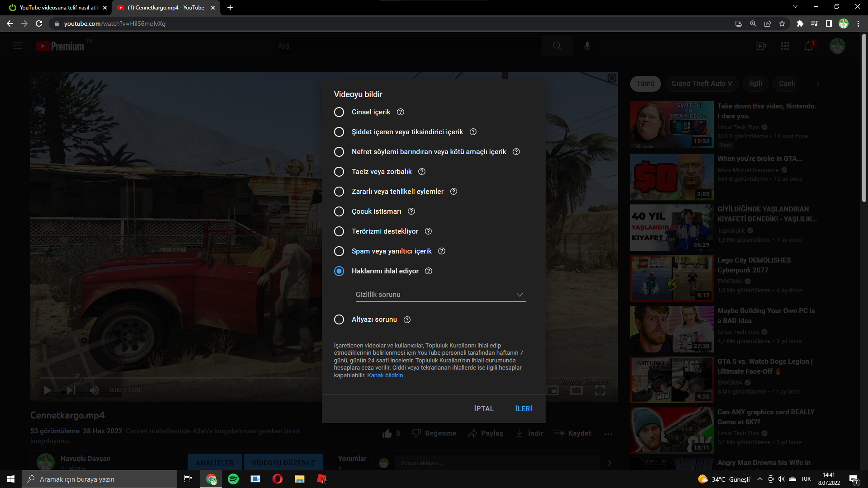Bookmark page with the star icon

coord(782,23)
